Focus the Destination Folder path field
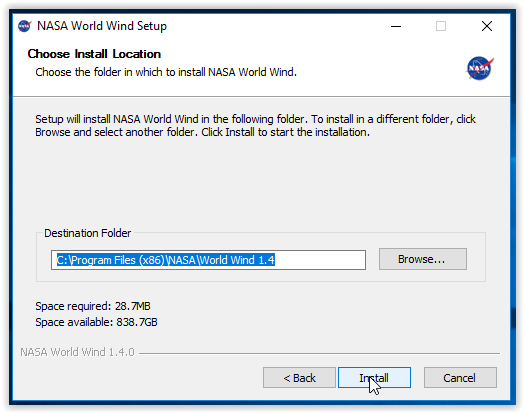Viewport: 524px width, 413px height. click(x=208, y=260)
